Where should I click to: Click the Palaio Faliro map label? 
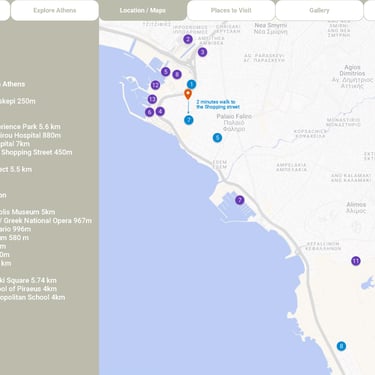234,123
